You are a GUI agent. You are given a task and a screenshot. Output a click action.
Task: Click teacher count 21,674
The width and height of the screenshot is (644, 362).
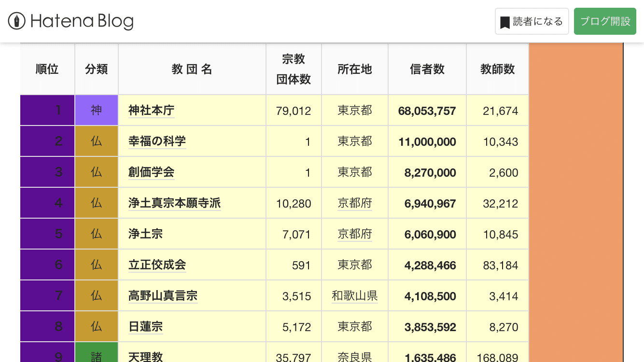501,111
